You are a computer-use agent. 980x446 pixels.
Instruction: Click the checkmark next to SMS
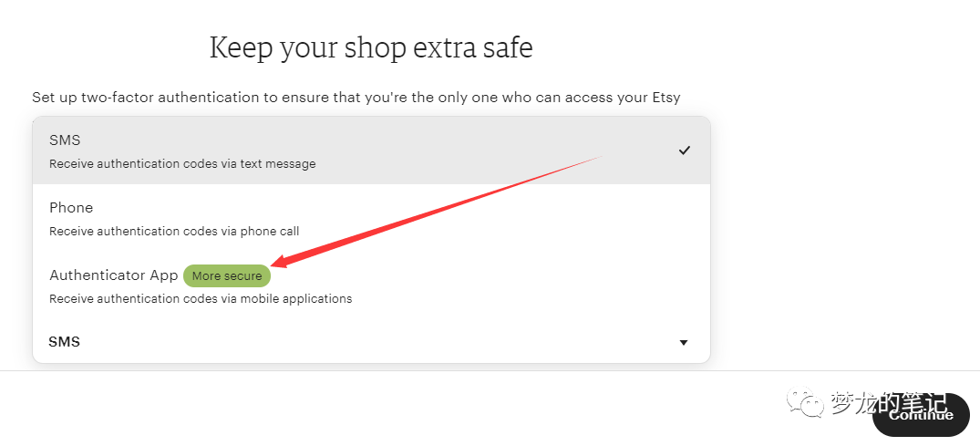684,150
